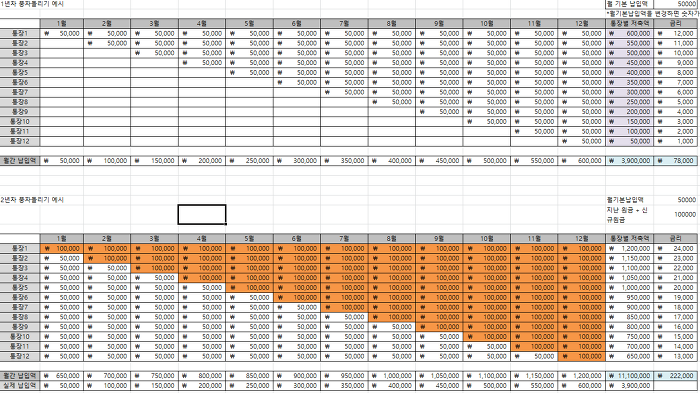Click the 21,000 interest cell
The image size is (700, 393).
click(x=675, y=278)
